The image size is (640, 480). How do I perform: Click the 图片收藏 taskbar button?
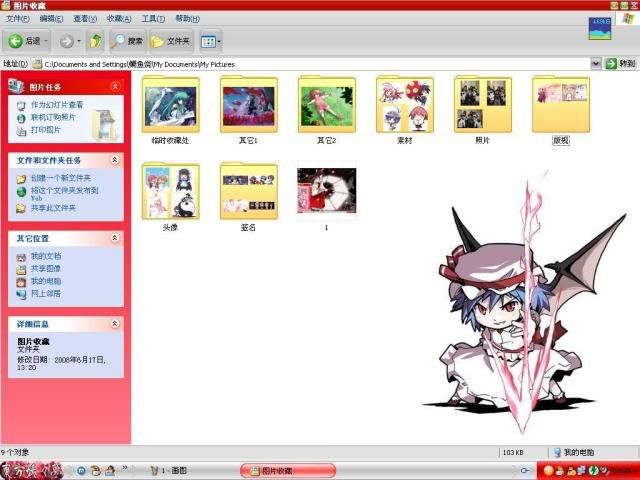(288, 471)
